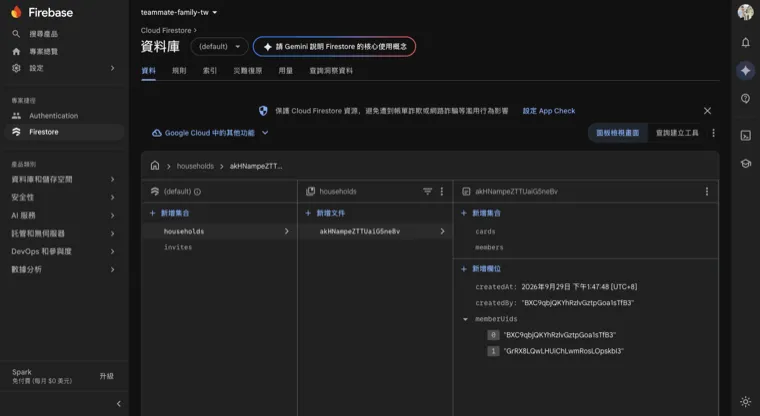Expand settings chevron in sidebar
This screenshot has width=760, height=416.
112,68
